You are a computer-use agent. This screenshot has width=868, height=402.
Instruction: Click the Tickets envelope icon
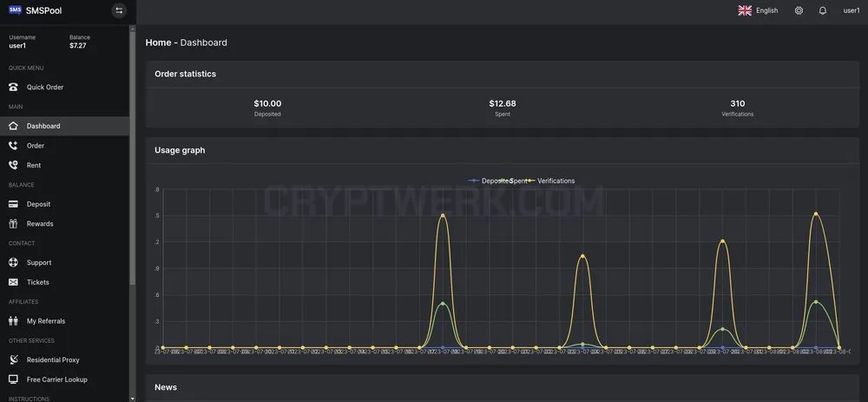pyautogui.click(x=14, y=282)
